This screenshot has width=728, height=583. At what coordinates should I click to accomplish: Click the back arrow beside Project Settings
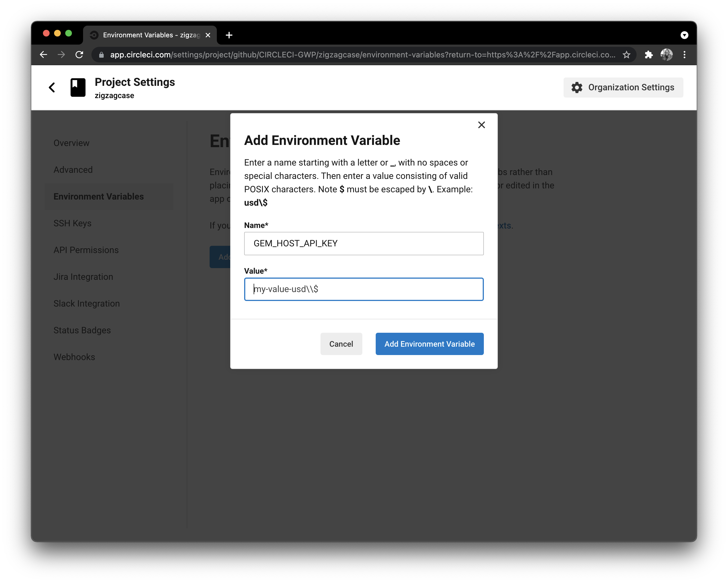52,87
